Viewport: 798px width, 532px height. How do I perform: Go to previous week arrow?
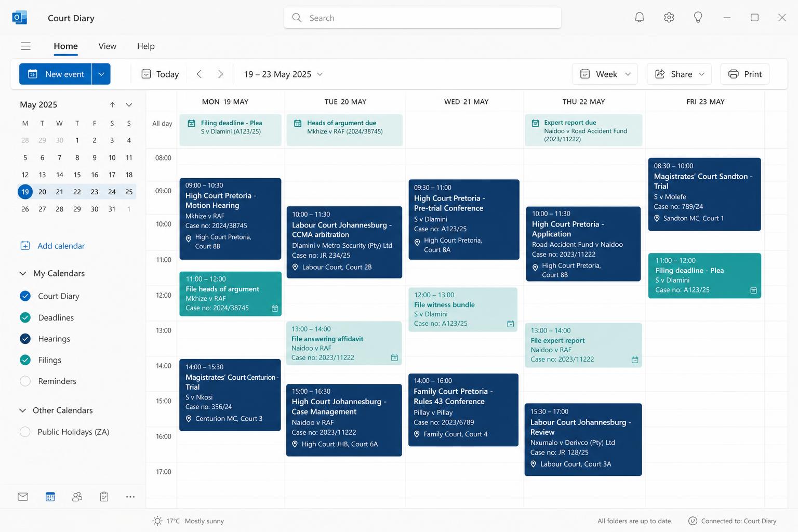199,74
